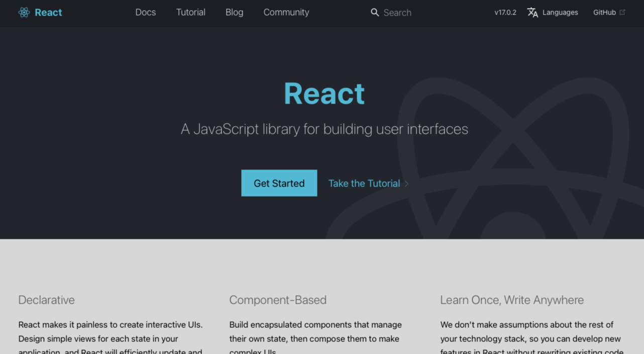The height and width of the screenshot is (354, 644).
Task: Click the GitHub external link icon
Action: click(x=623, y=12)
